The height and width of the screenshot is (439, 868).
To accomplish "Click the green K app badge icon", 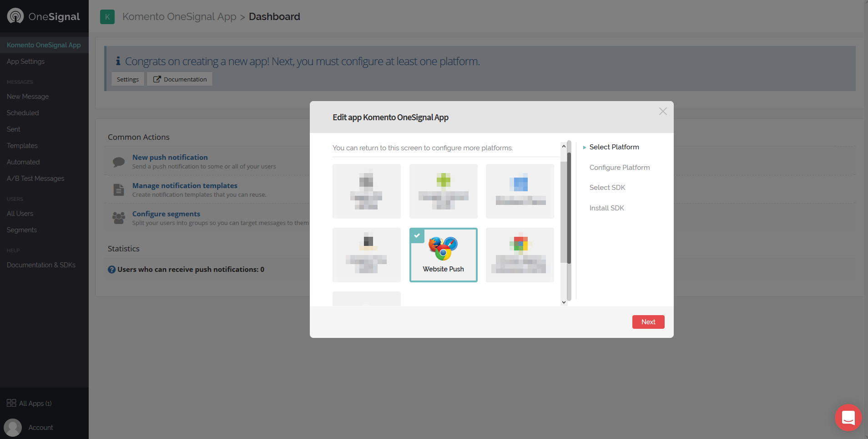I will click(x=107, y=17).
